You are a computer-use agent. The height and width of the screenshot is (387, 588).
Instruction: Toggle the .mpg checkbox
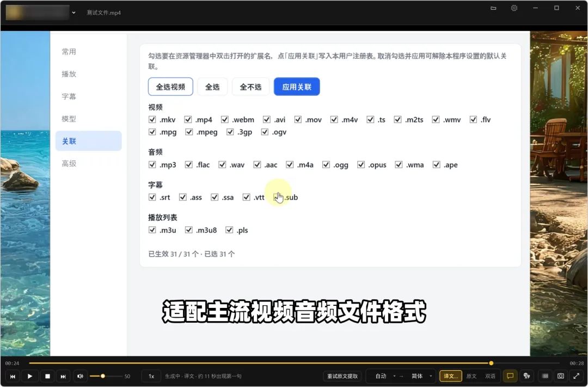pyautogui.click(x=152, y=132)
